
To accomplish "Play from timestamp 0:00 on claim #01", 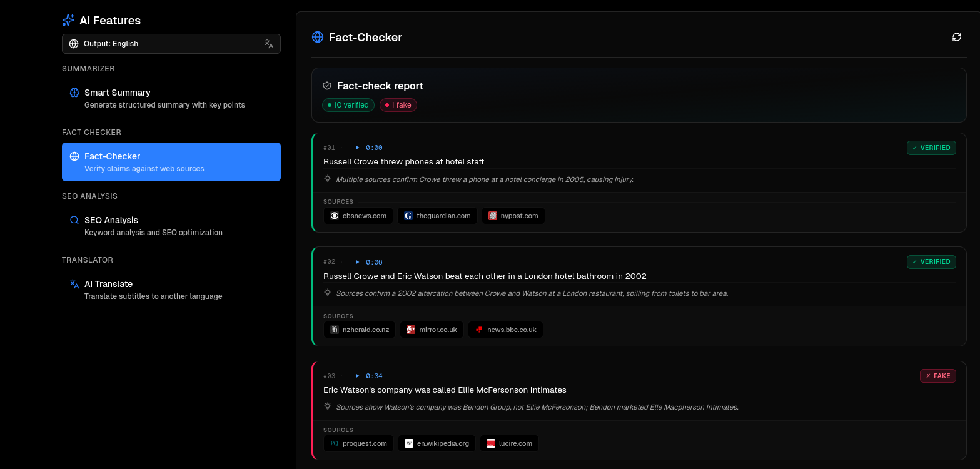I will coord(369,148).
